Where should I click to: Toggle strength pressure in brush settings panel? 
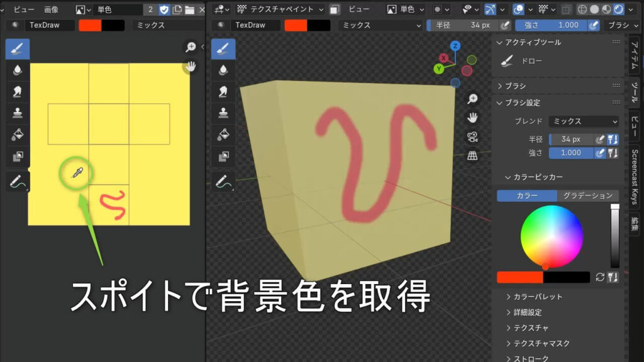click(x=599, y=153)
